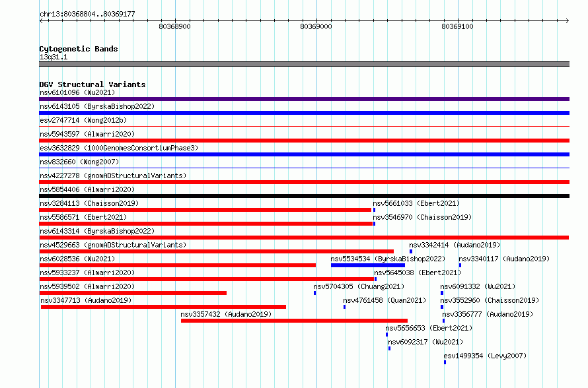Click the nsv5939502 (Almarri2020) label

pos(87,286)
